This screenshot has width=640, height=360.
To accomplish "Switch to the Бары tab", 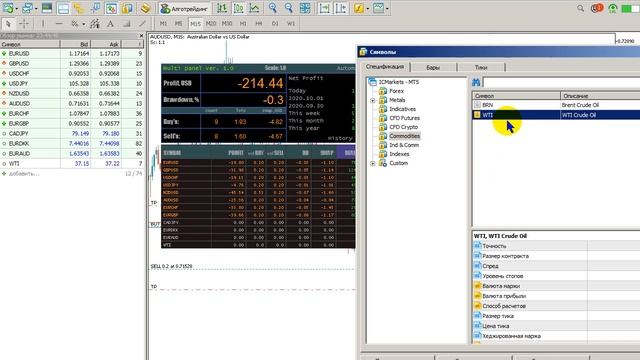I will click(x=433, y=67).
